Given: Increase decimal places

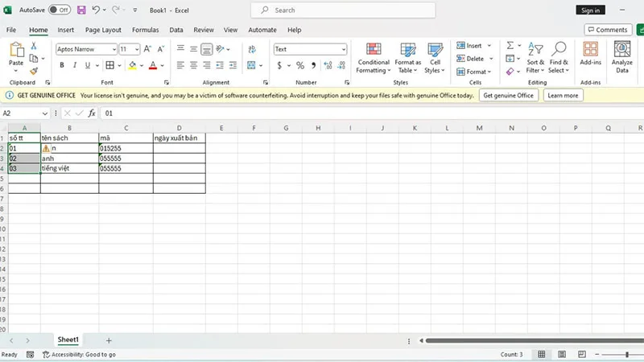Looking at the screenshot, I should point(328,65).
